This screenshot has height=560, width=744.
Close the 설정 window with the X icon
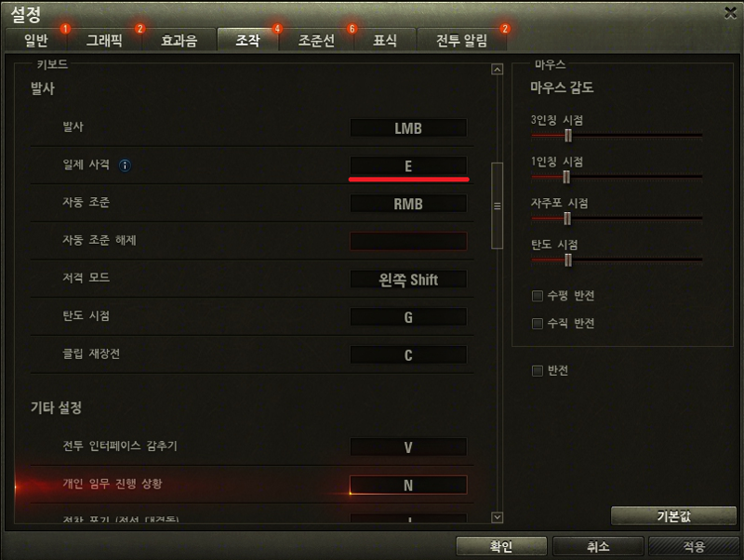731,13
